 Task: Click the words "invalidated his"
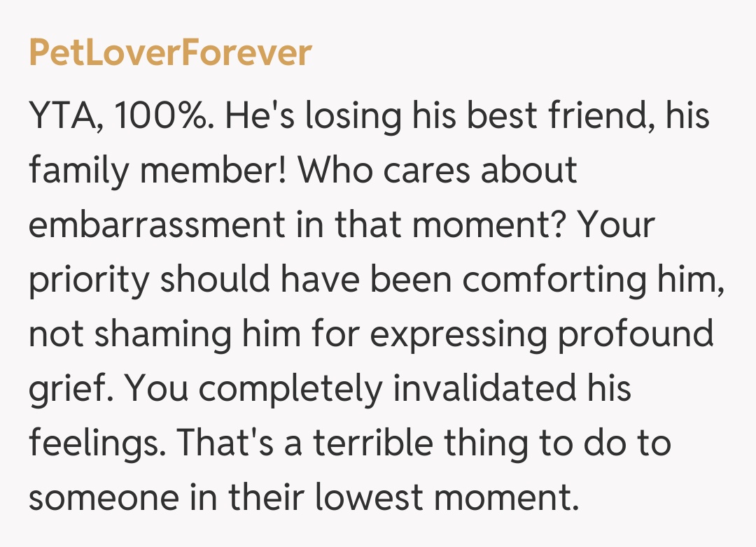pyautogui.click(x=512, y=388)
